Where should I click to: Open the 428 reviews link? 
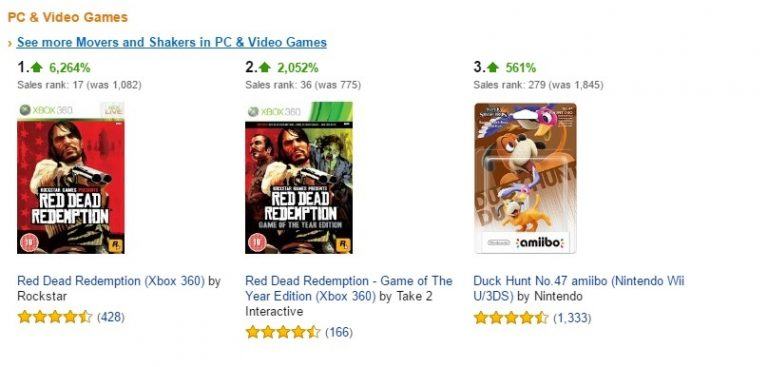pos(111,317)
